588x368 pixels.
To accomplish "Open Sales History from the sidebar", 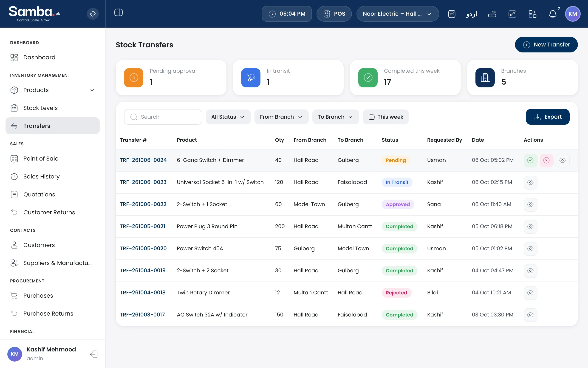I will [52, 176].
